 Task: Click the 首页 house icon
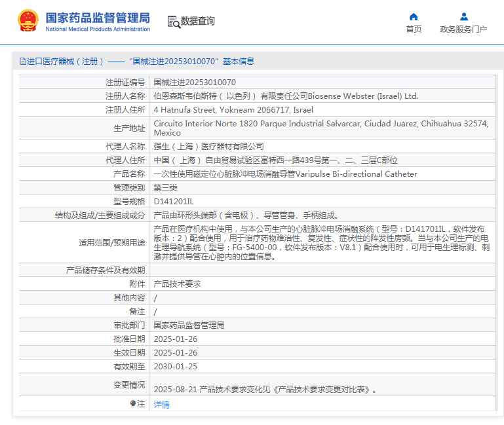(x=414, y=16)
